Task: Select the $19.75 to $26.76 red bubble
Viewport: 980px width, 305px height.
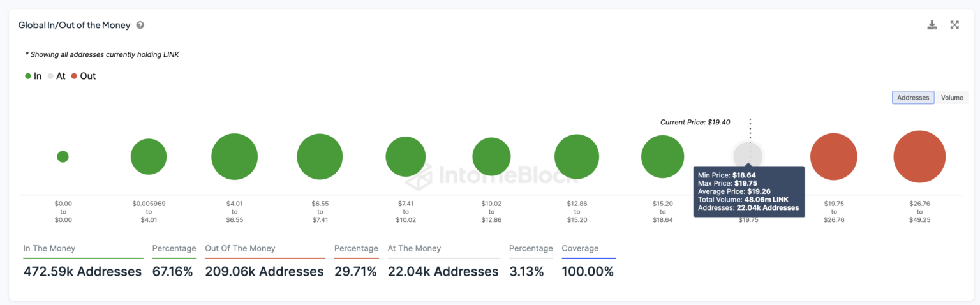Action: tap(833, 156)
